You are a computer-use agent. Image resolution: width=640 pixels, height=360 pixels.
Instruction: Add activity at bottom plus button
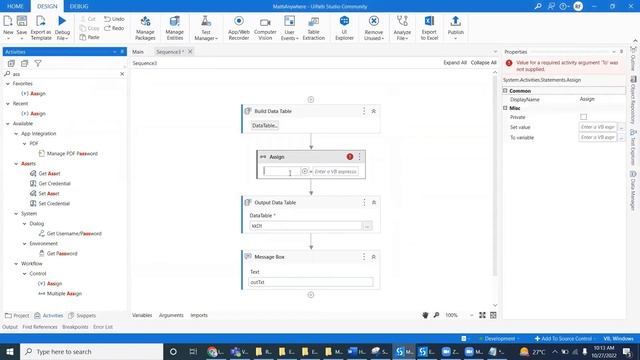(x=311, y=295)
